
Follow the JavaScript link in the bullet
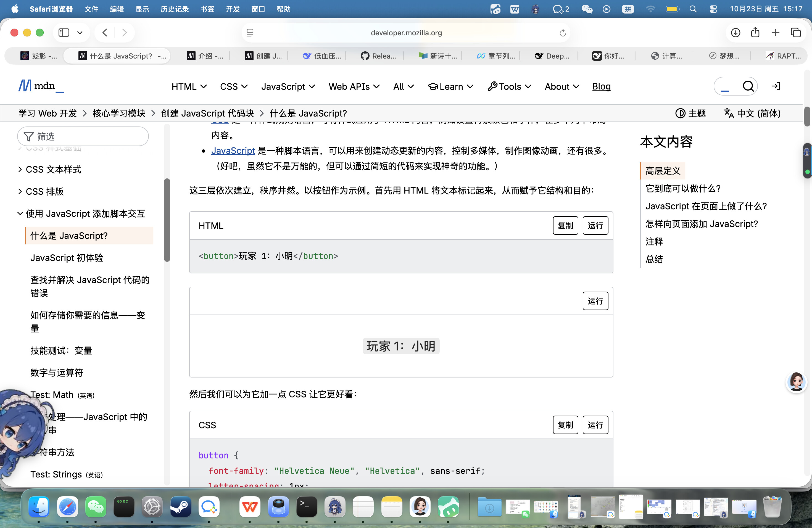point(233,151)
